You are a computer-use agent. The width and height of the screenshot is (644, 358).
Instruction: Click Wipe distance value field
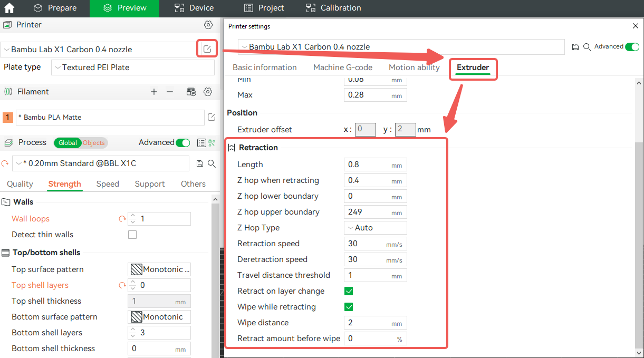click(376, 323)
